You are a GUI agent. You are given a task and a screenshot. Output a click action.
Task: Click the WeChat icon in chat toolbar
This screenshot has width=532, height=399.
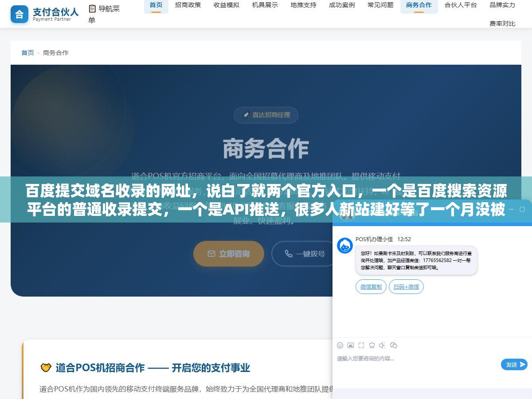pyautogui.click(x=394, y=345)
